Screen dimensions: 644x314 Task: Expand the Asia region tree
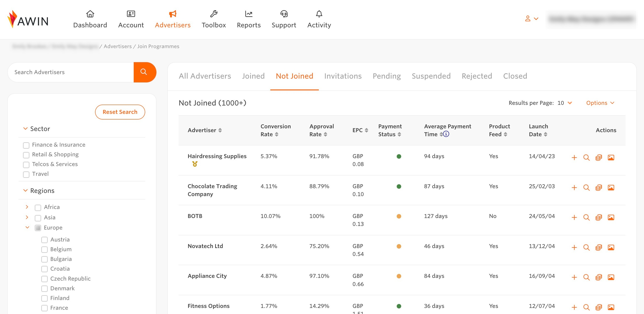(x=27, y=217)
